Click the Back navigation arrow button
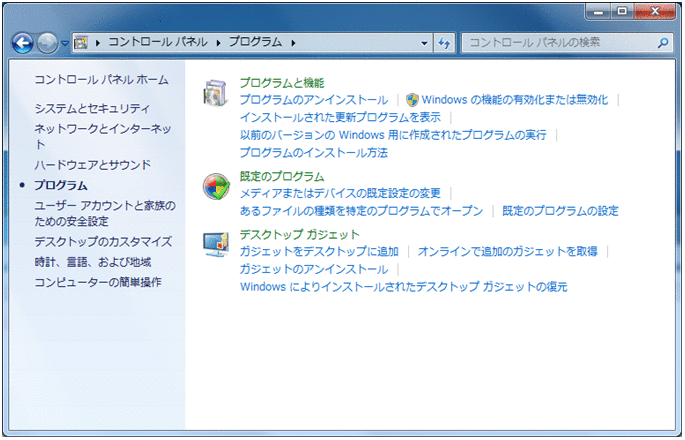Screen dimensions: 685x440 [x=22, y=43]
